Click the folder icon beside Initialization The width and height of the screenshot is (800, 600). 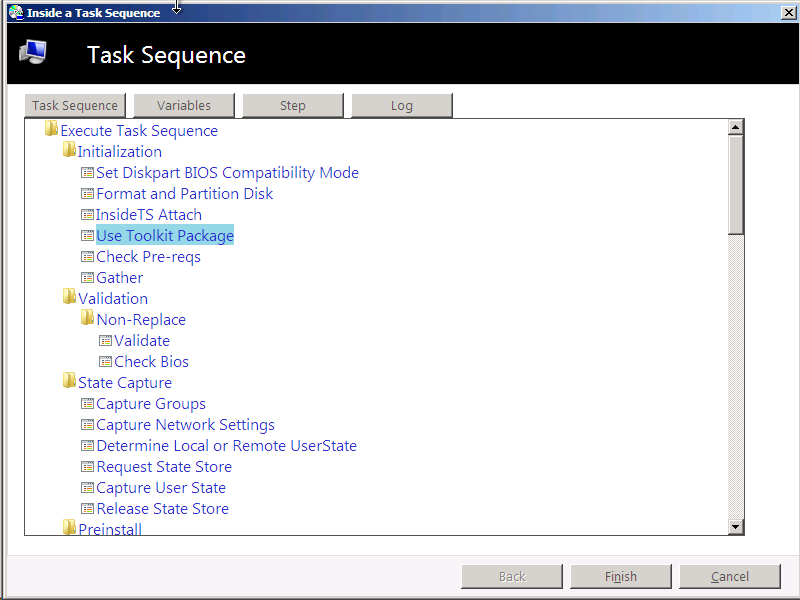click(x=69, y=150)
